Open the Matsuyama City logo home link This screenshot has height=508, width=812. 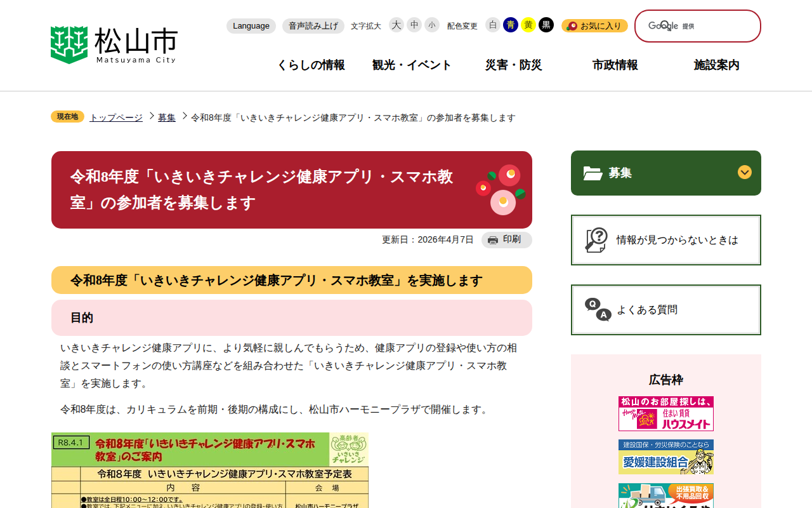(x=114, y=45)
